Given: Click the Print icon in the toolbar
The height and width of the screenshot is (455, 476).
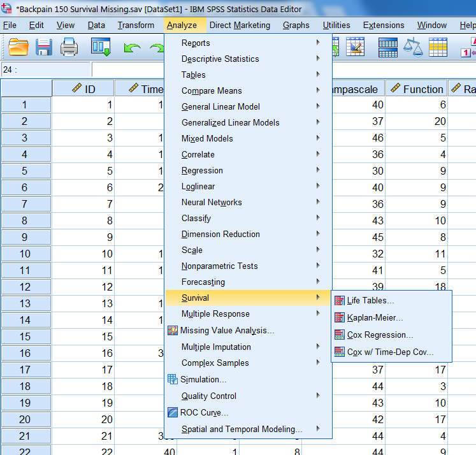Looking at the screenshot, I should pos(69,47).
